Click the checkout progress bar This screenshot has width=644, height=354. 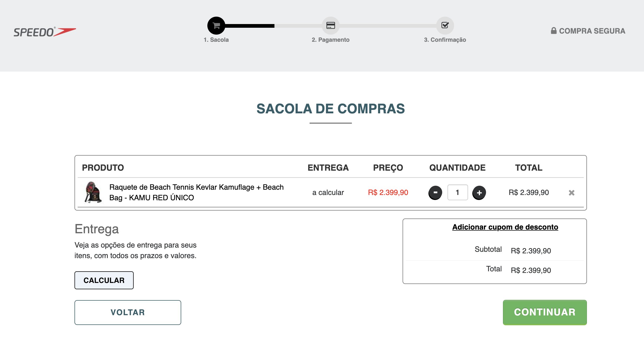pos(330,26)
